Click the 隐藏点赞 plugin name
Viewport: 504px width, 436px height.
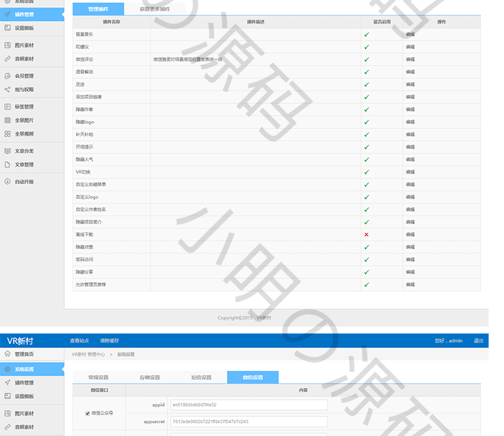(x=84, y=247)
